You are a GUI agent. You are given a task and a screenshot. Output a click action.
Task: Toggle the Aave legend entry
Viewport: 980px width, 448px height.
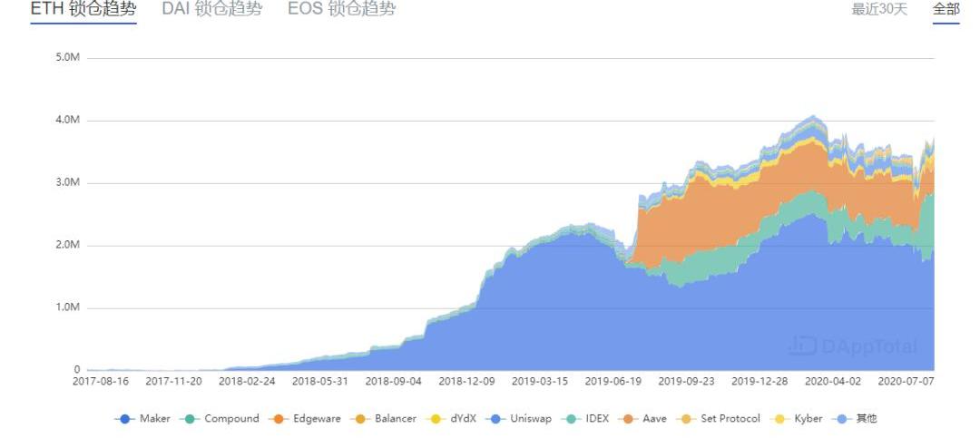(x=642, y=419)
